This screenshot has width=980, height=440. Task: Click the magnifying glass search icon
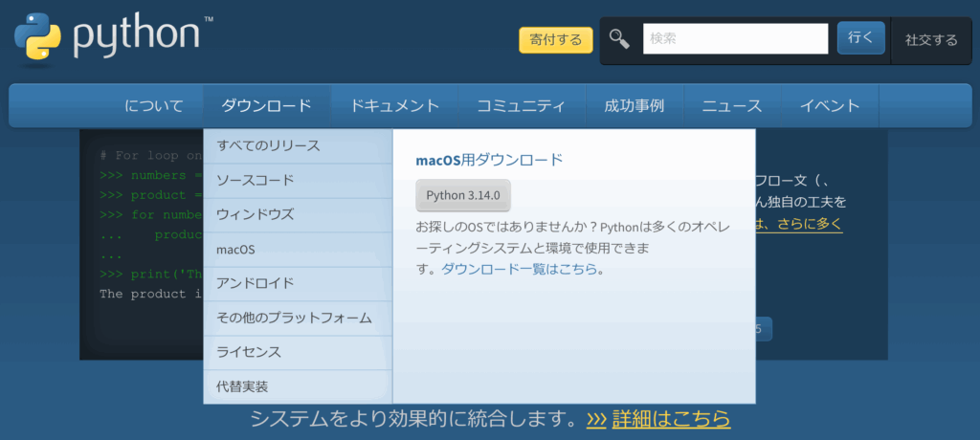point(620,39)
